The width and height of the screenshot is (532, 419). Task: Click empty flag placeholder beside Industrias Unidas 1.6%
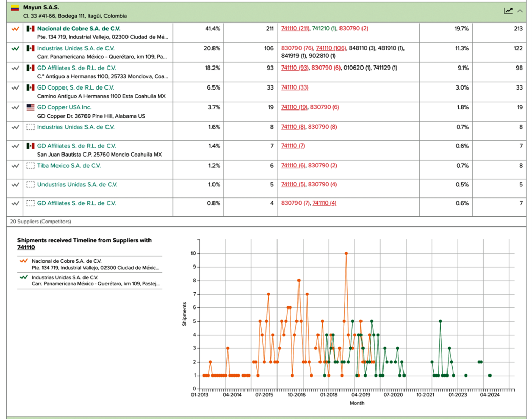(x=31, y=127)
